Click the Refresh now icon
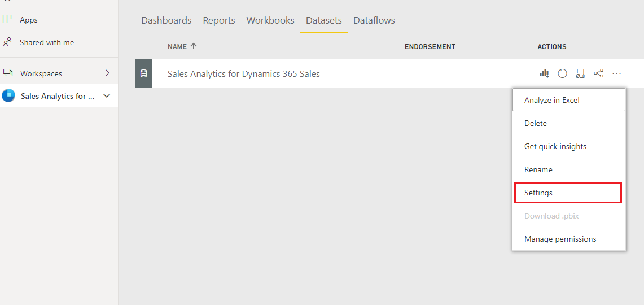This screenshot has width=644, height=305. pyautogui.click(x=562, y=73)
